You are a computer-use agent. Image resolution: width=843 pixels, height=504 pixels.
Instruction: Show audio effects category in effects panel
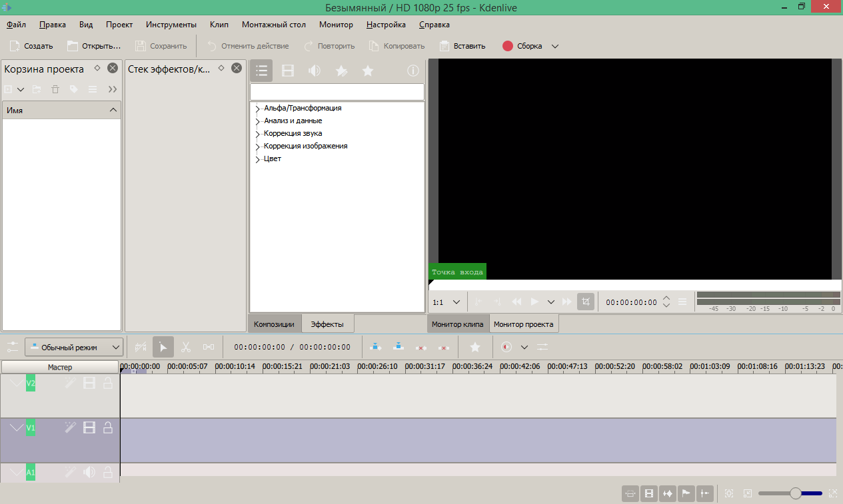click(x=314, y=71)
